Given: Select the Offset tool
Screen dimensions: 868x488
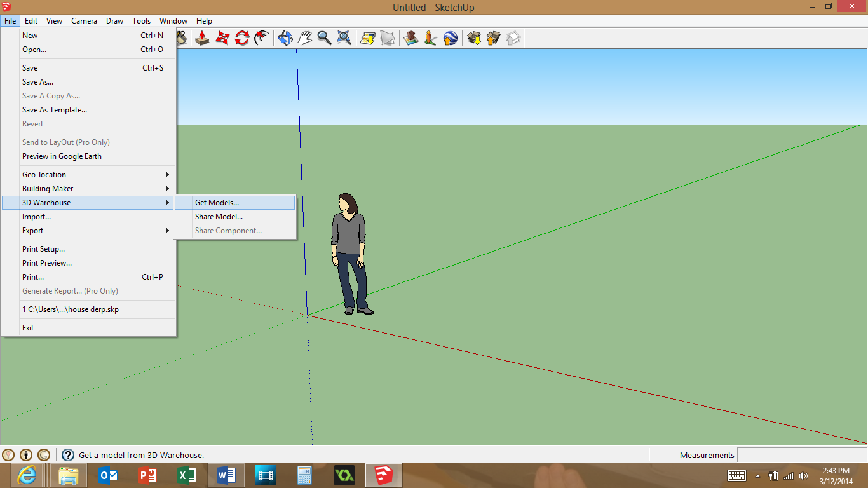Looking at the screenshot, I should [x=261, y=38].
